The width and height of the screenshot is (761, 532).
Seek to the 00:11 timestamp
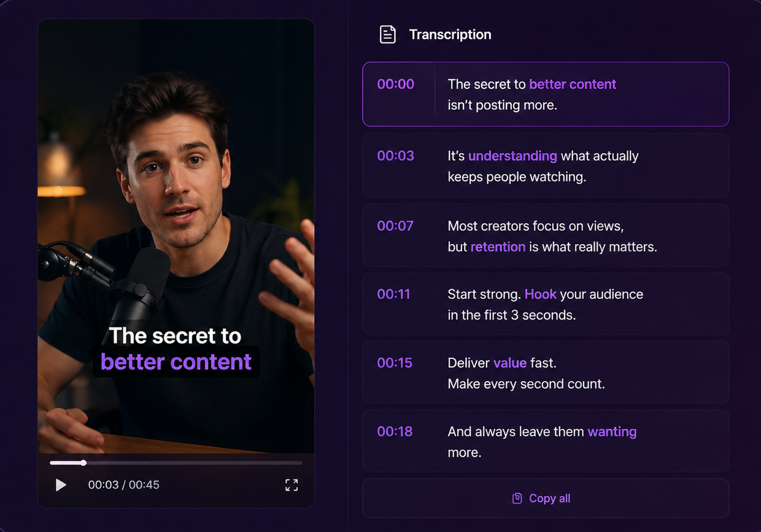[x=393, y=294]
